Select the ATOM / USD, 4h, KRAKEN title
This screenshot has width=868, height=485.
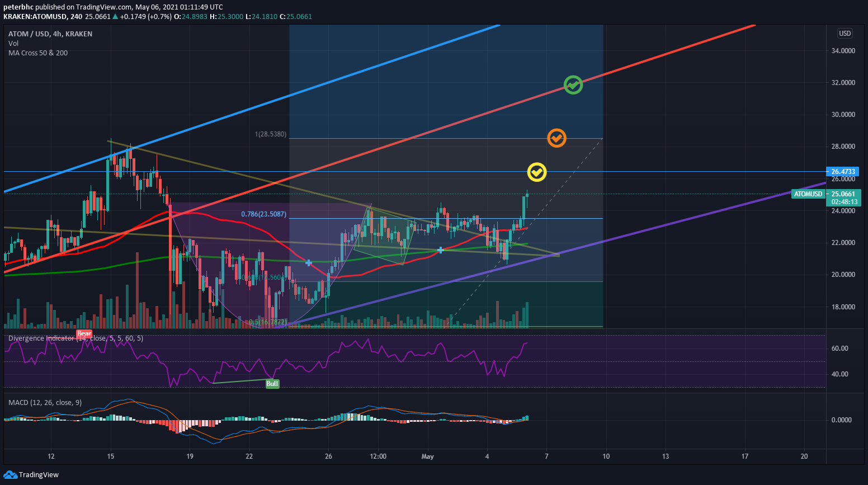tap(50, 34)
